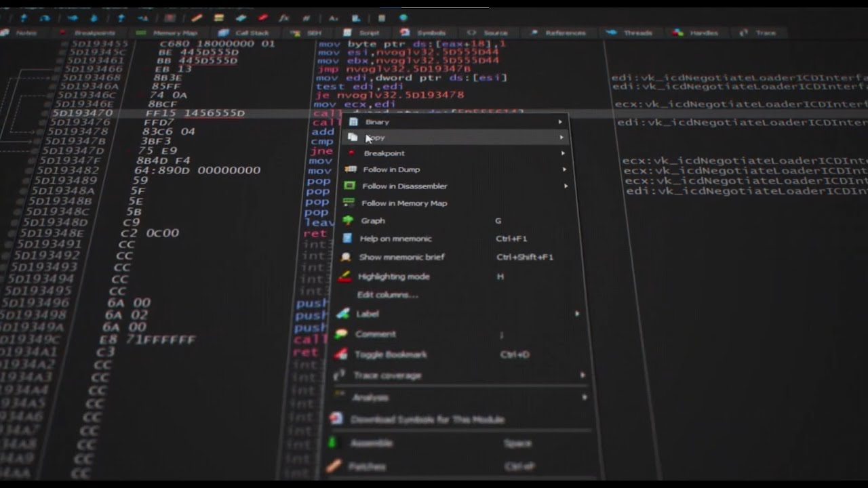Click address 5D193482
Screen dimensions: 868x488
[68, 171]
